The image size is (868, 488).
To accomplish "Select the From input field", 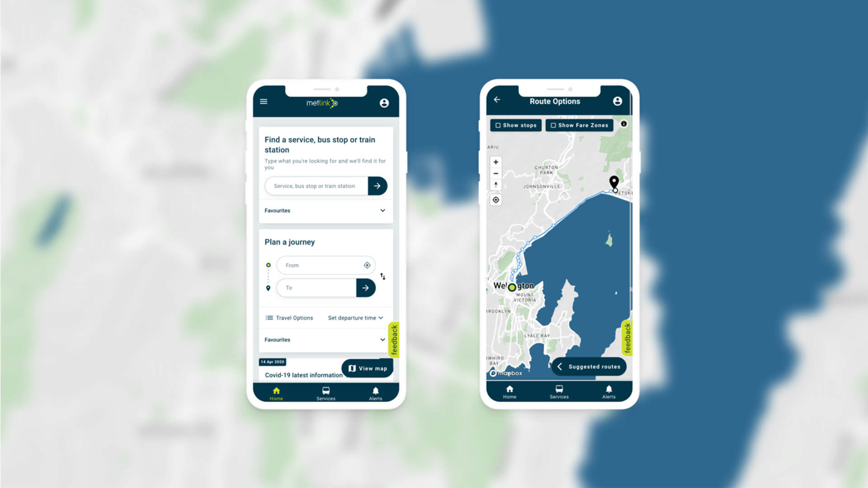I will point(322,265).
